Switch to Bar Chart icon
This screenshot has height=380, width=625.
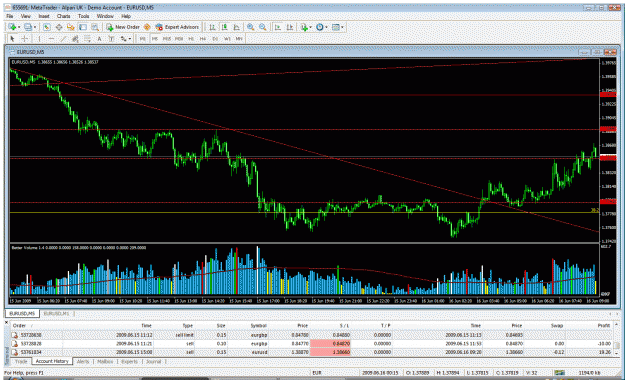tap(212, 27)
